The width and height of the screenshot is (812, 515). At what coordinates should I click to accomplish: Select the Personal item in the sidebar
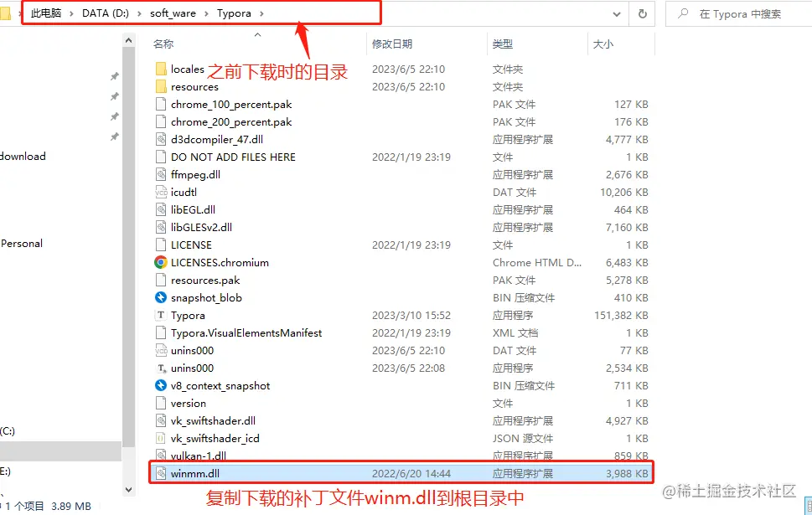[21, 244]
